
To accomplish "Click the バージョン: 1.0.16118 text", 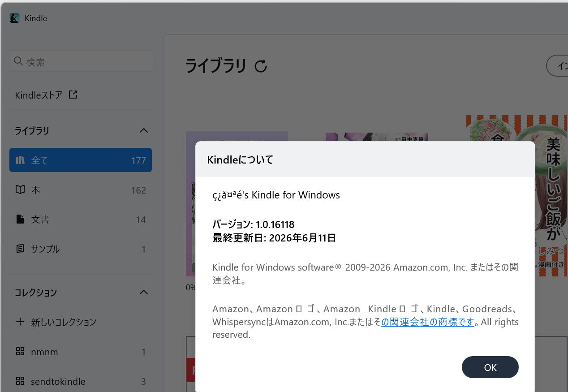I will (253, 224).
